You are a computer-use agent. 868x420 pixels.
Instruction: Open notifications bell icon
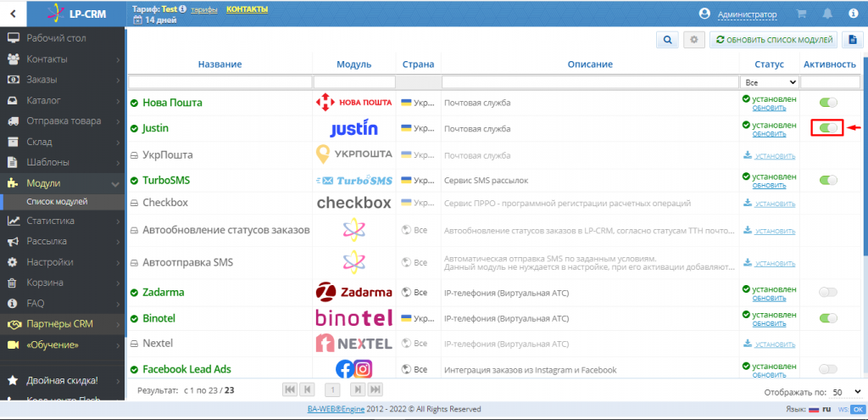(x=826, y=14)
